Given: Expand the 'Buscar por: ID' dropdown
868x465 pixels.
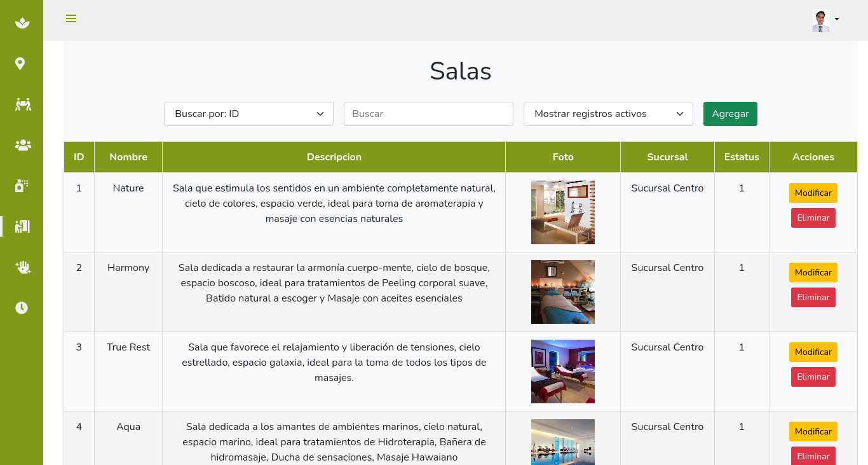Looking at the screenshot, I should click(248, 114).
